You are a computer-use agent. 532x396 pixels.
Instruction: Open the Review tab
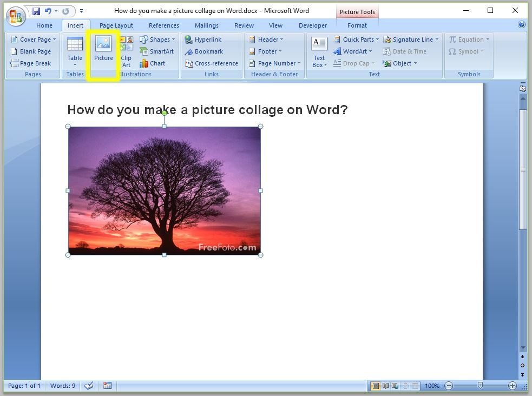point(244,25)
